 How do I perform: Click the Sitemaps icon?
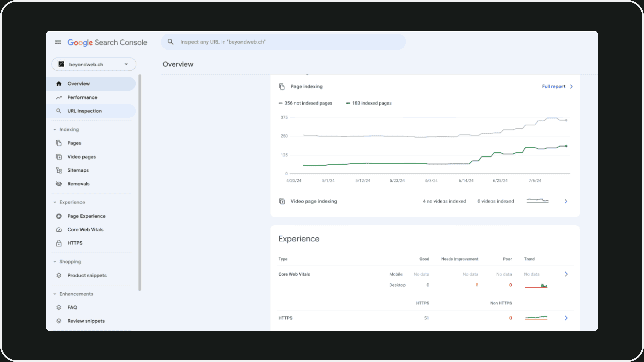[x=59, y=170]
